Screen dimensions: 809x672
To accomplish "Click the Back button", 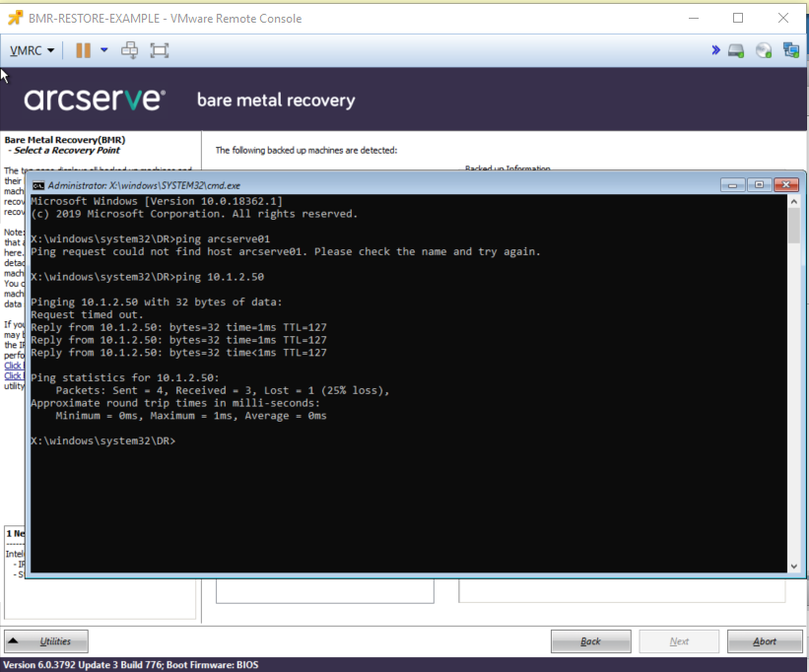I will (x=591, y=641).
